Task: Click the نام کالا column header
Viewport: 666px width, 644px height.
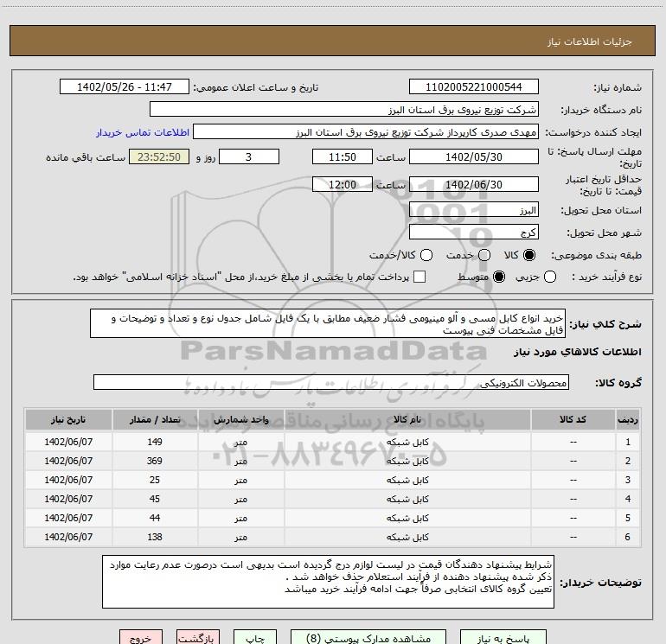Action: (407, 419)
